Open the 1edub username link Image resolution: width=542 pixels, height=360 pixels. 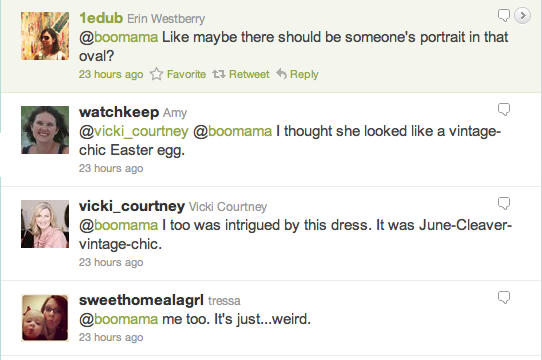pos(101,18)
